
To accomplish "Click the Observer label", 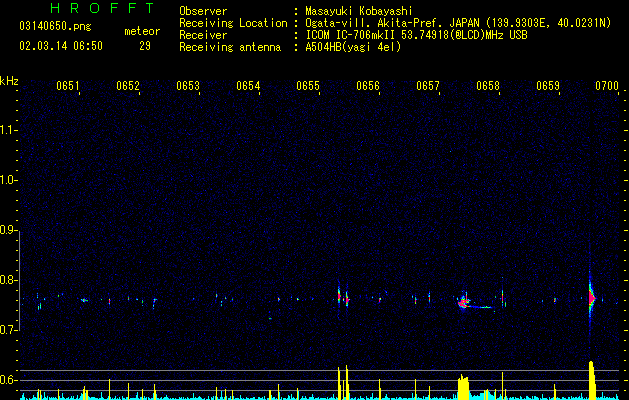I will 203,11.
